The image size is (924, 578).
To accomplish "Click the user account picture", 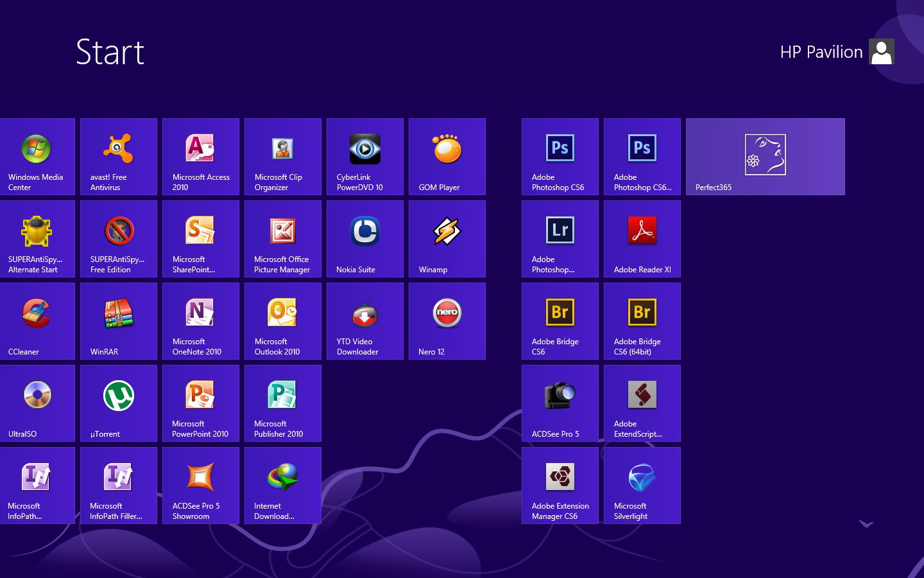I will point(882,51).
